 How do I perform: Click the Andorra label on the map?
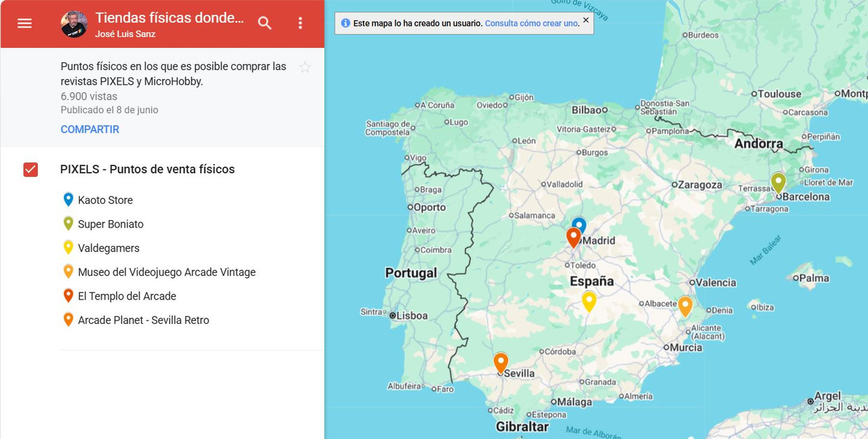coord(758,144)
